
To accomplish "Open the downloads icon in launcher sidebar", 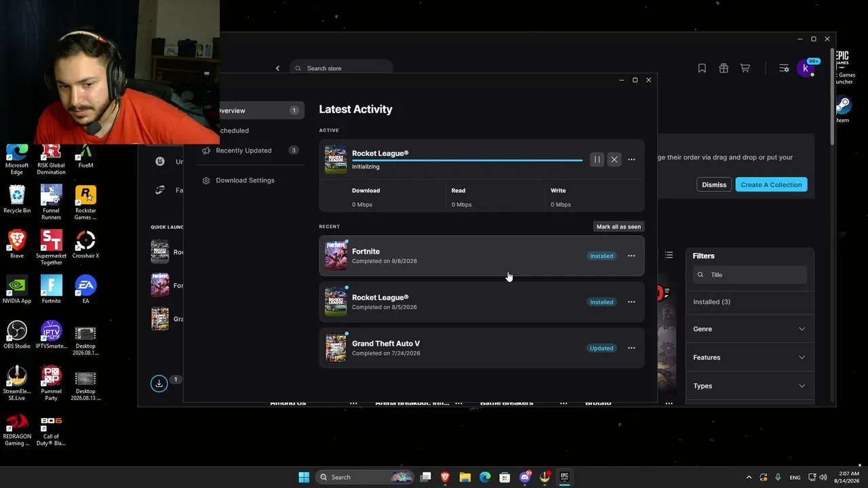I will pyautogui.click(x=159, y=383).
